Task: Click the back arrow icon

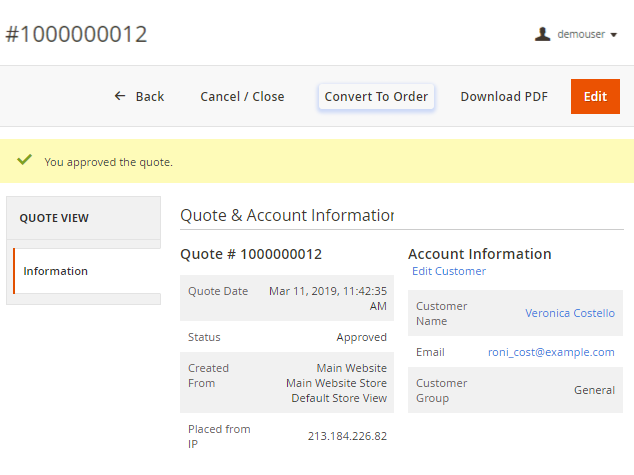Action: [x=120, y=96]
